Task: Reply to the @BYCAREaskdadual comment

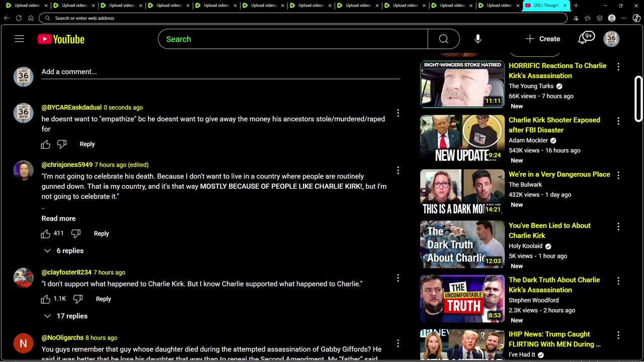Action: [x=87, y=144]
